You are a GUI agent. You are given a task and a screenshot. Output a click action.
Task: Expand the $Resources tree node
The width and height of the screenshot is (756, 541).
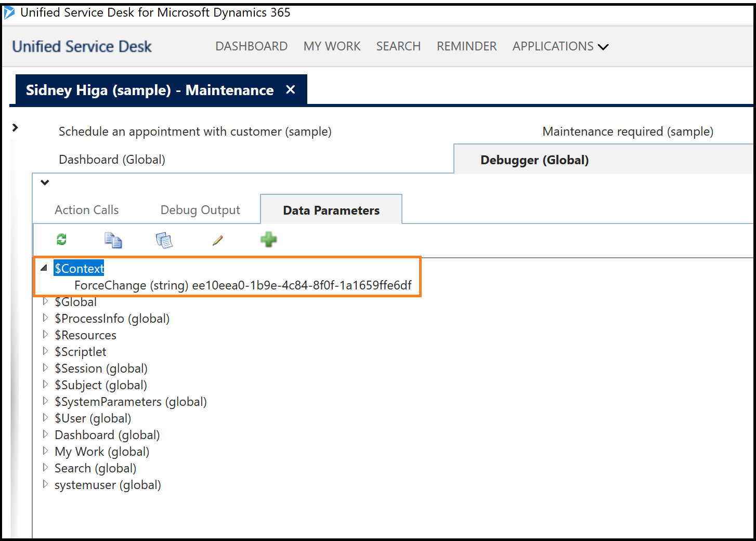[45, 335]
